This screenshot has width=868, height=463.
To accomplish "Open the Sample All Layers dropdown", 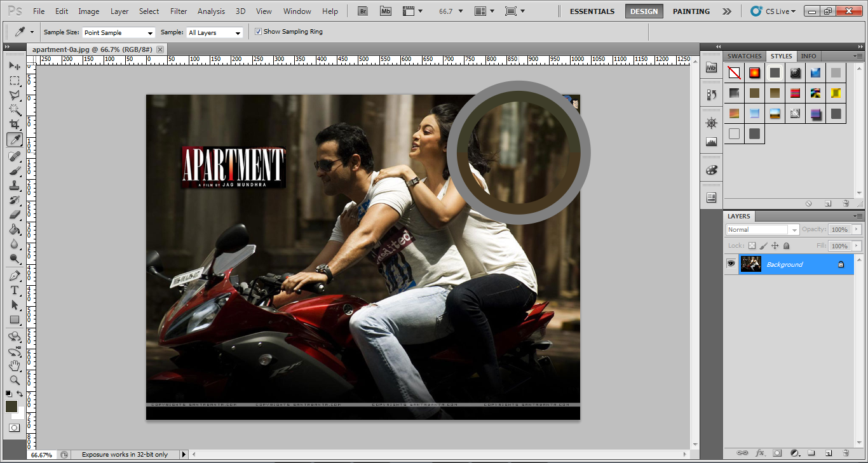I will tap(215, 32).
